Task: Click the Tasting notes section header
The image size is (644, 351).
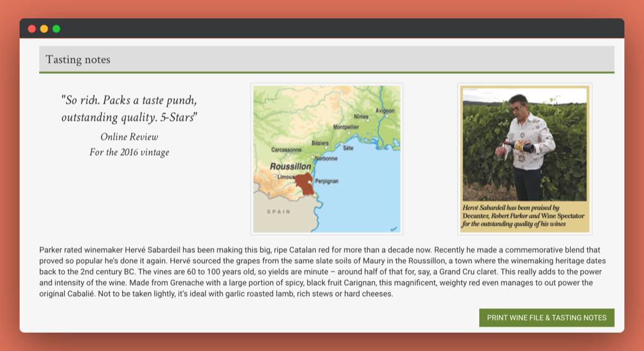Action: 326,59
